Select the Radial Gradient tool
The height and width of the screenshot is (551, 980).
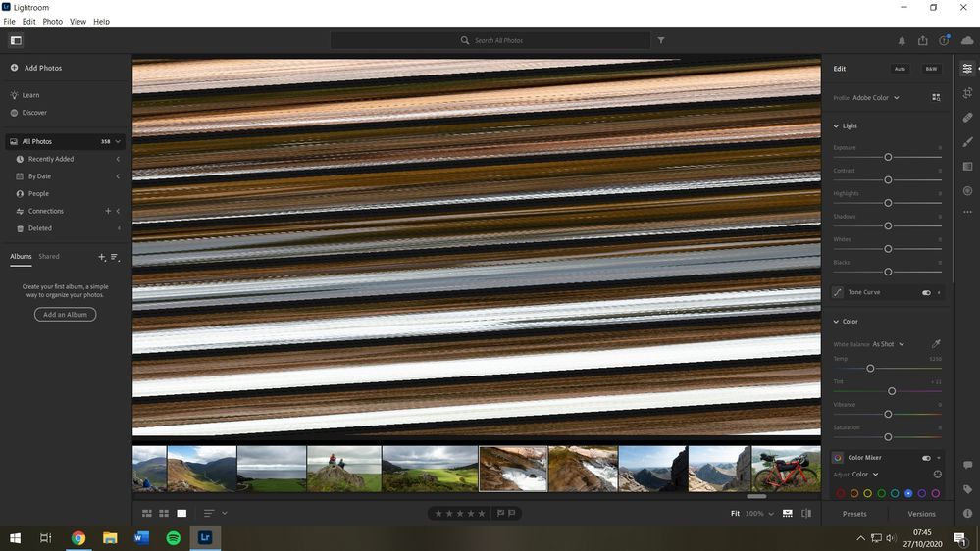coord(967,190)
